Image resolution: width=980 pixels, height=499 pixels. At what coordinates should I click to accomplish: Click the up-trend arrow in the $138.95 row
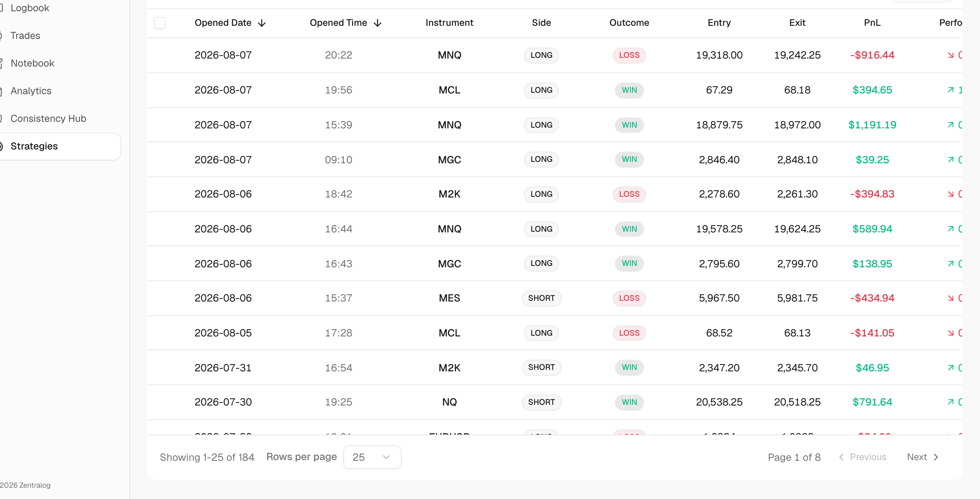pos(951,264)
